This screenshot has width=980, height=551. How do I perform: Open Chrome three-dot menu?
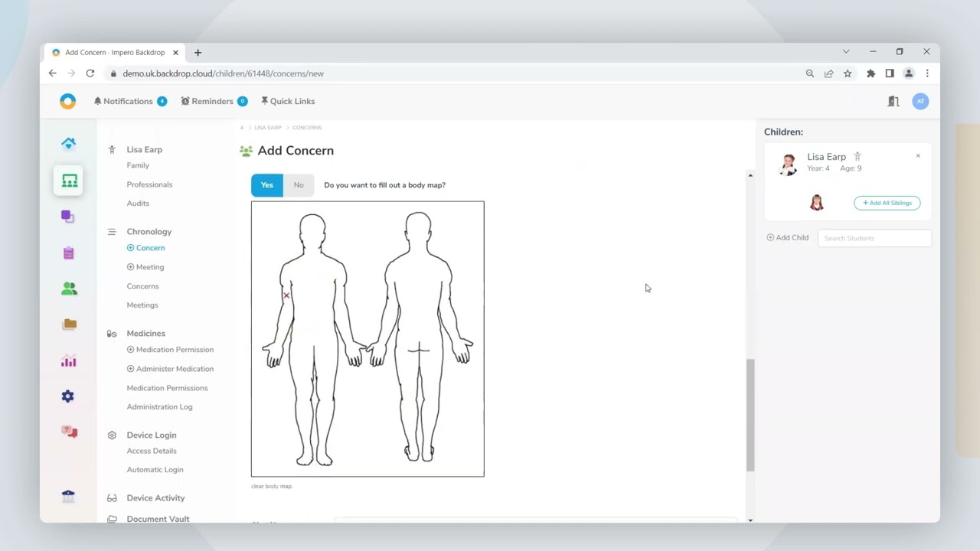[x=927, y=73]
